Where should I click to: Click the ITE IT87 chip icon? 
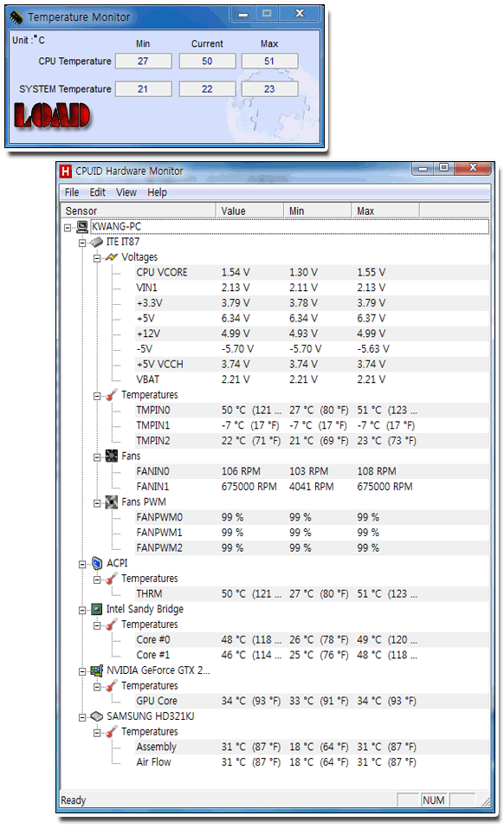click(x=96, y=243)
